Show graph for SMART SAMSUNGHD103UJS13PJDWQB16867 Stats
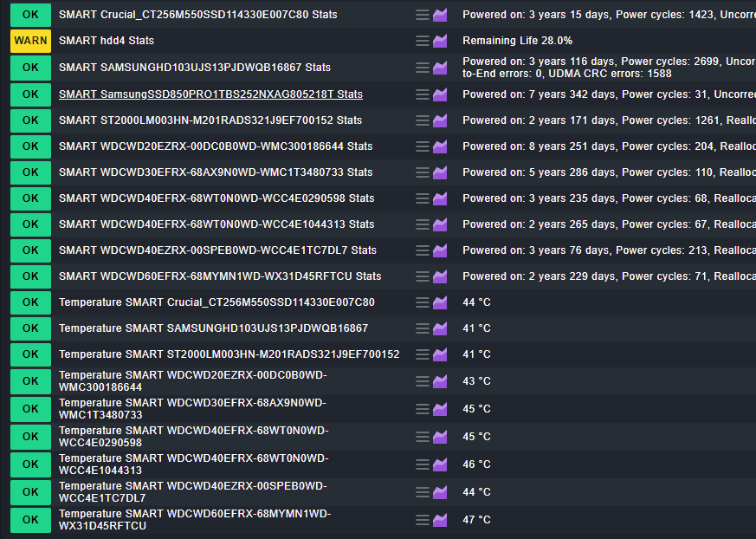The width and height of the screenshot is (756, 539). pyautogui.click(x=440, y=68)
